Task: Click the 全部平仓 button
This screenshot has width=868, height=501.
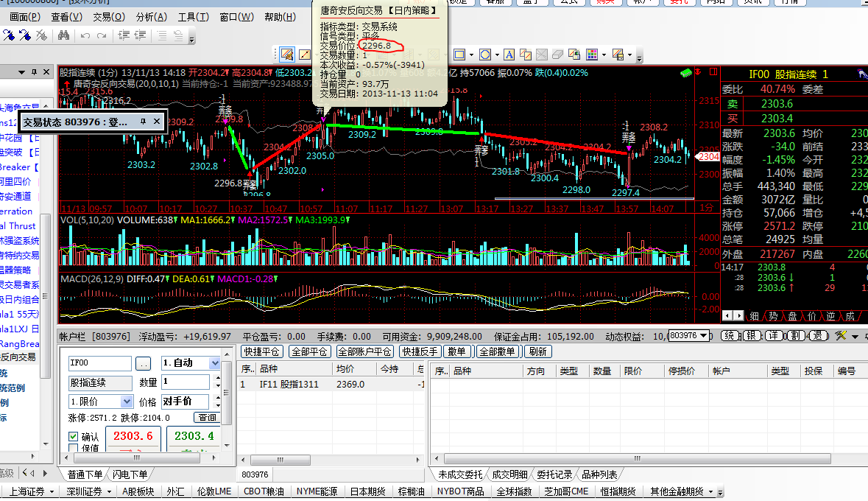Action: pos(310,352)
